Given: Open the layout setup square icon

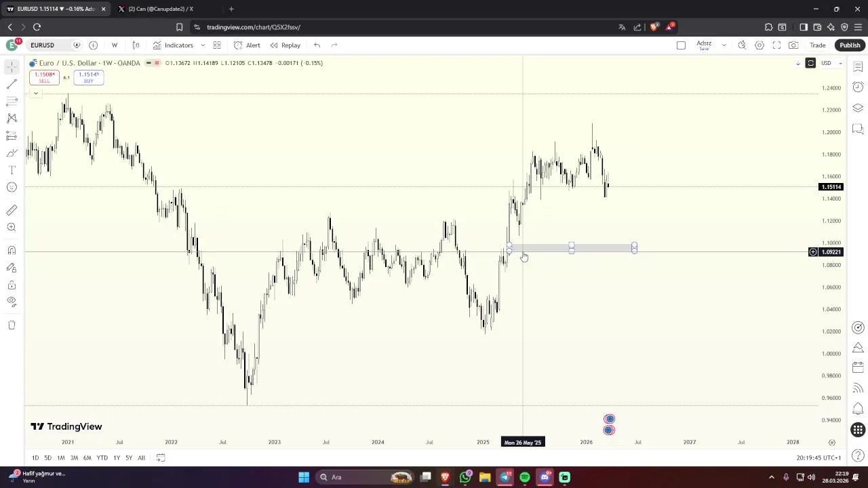Looking at the screenshot, I should [x=681, y=45].
